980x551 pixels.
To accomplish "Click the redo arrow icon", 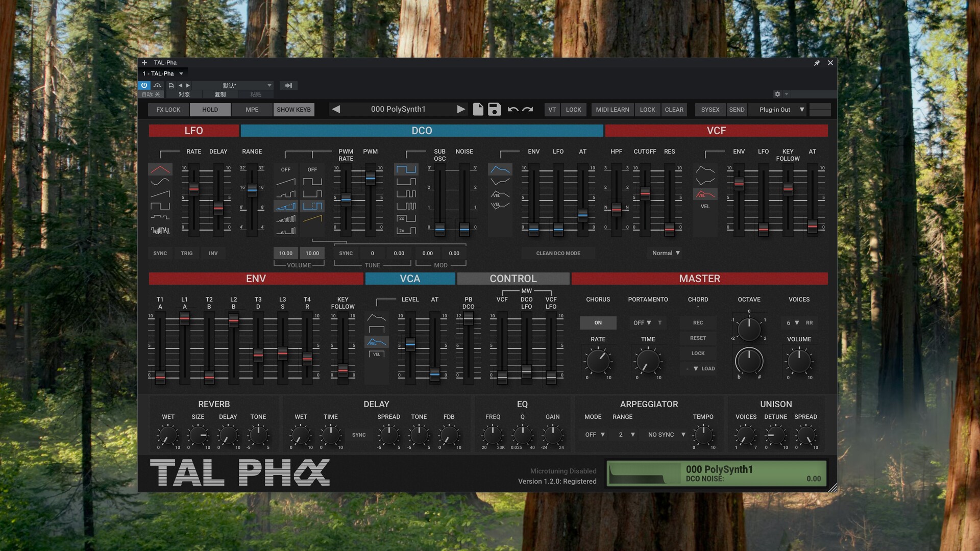I will tap(528, 109).
